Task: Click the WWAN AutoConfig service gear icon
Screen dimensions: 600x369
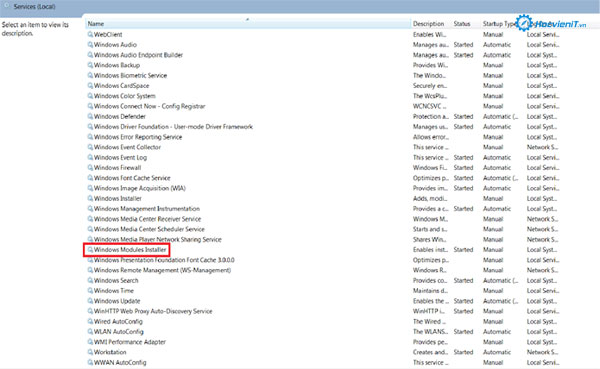Action: click(x=90, y=362)
